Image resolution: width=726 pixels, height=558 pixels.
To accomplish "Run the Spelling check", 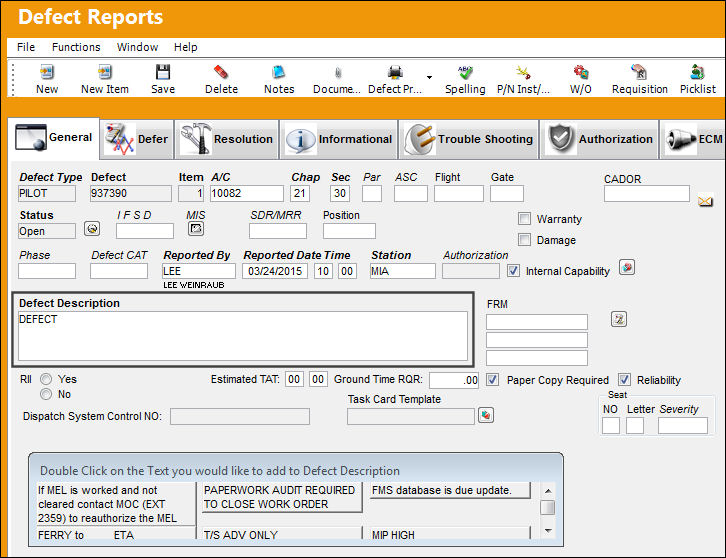I will point(465,72).
